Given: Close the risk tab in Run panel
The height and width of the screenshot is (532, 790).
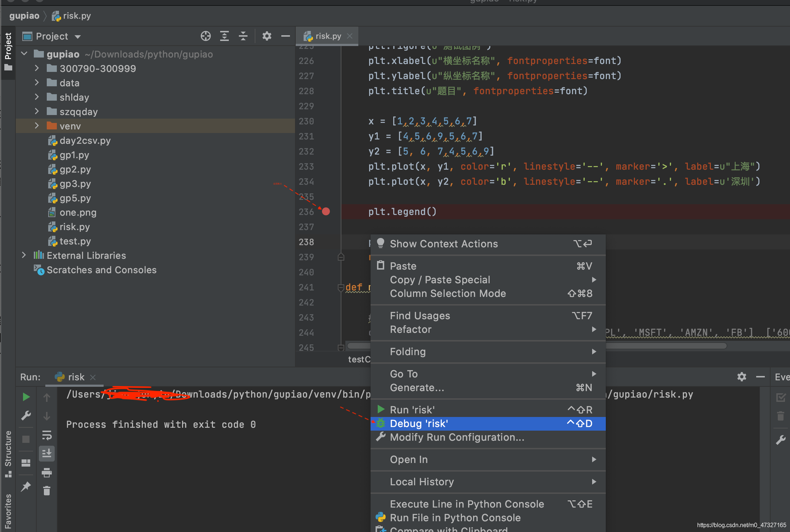Looking at the screenshot, I should tap(93, 377).
